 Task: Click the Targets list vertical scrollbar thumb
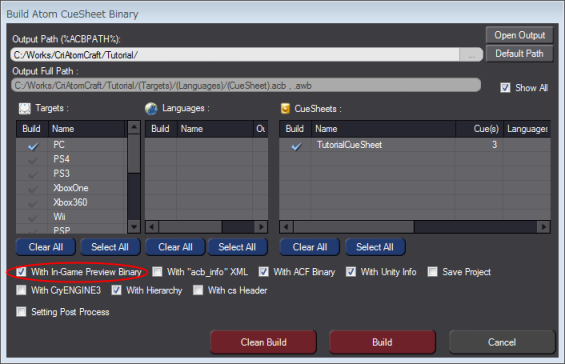coord(134,154)
